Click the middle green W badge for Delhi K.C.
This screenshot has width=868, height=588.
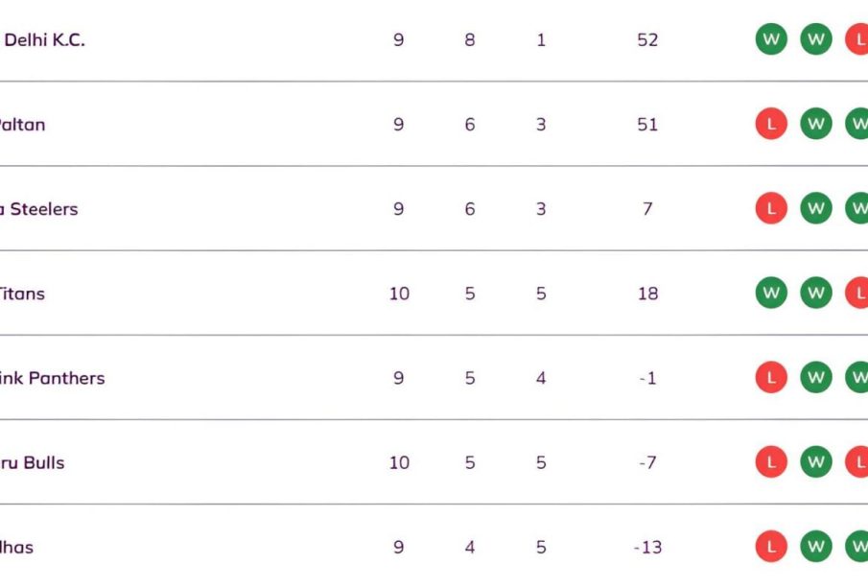pos(815,40)
